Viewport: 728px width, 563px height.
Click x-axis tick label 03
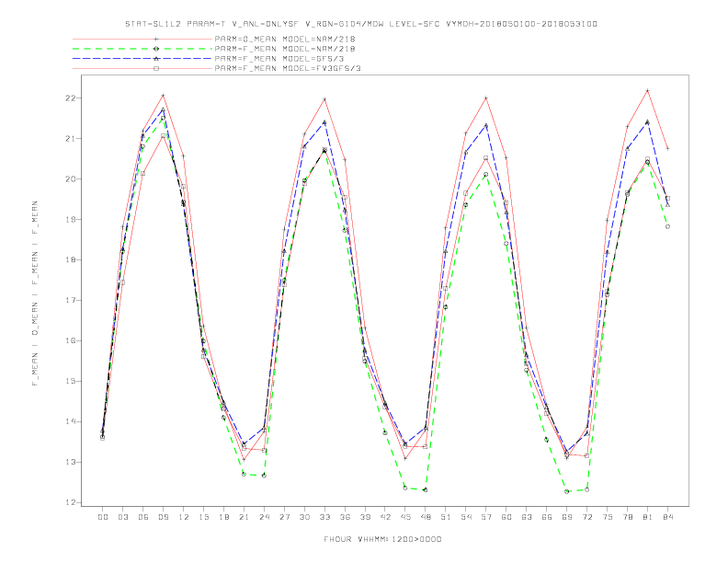(x=122, y=517)
